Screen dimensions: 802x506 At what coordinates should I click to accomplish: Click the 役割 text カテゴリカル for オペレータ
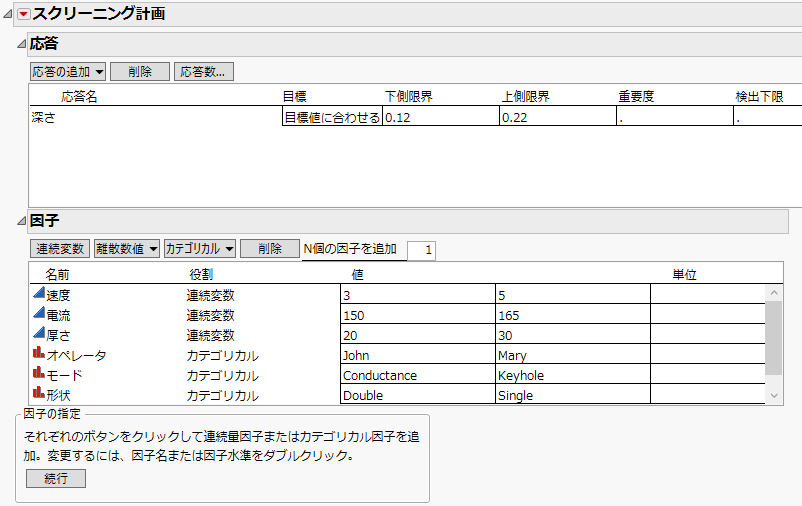point(222,355)
